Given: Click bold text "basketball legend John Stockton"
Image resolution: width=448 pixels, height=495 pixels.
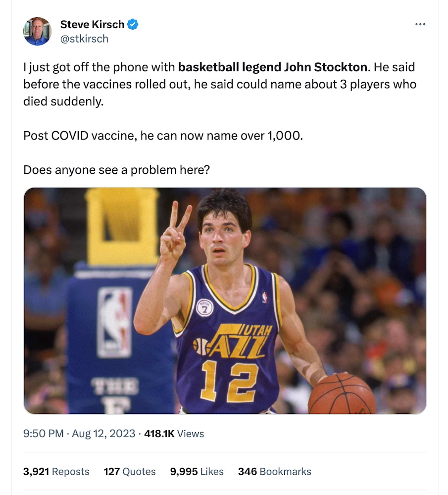Looking at the screenshot, I should [272, 67].
